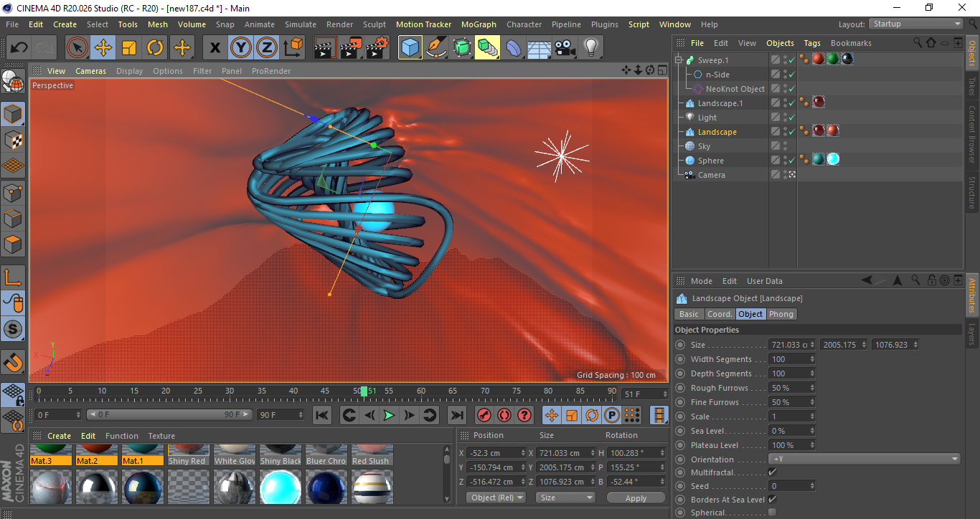Click the current frame 51 F stepper
This screenshot has width=980, height=519.
pyautogui.click(x=664, y=394)
